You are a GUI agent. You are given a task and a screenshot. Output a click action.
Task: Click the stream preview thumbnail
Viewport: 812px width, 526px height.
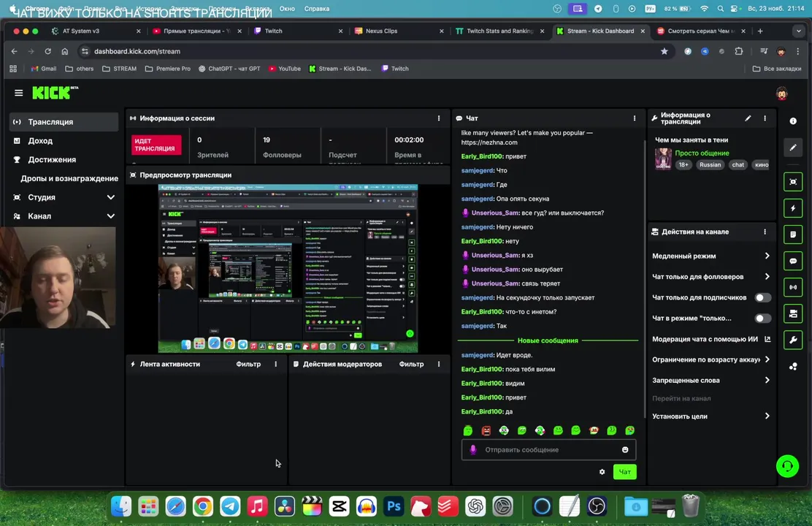(x=288, y=268)
